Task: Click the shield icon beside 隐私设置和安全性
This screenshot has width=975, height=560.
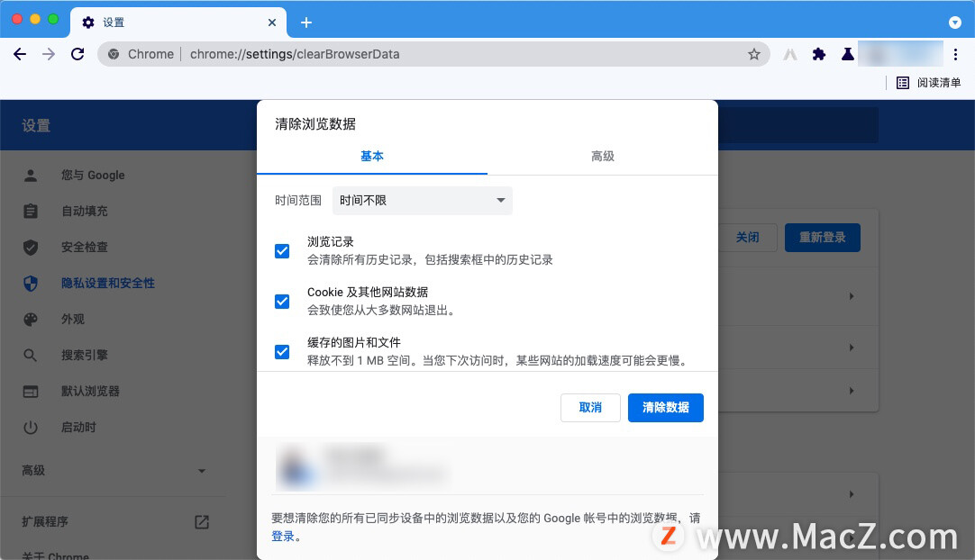Action: tap(31, 284)
